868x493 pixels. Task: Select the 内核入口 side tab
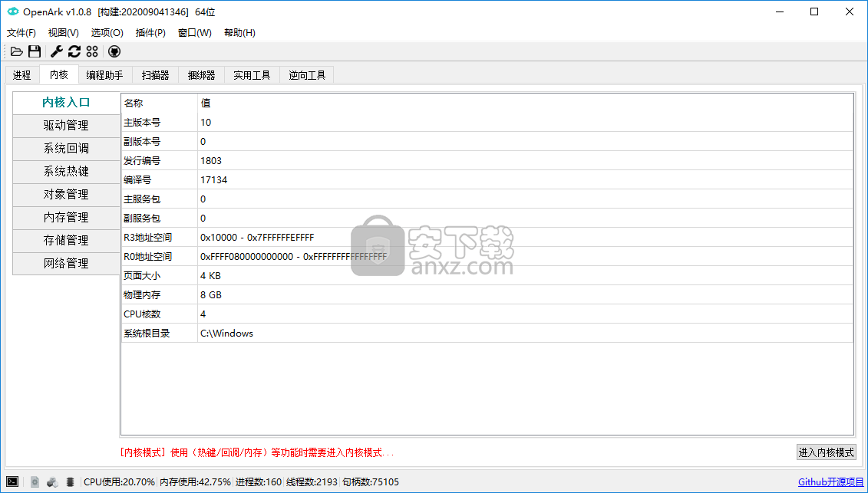tap(66, 103)
